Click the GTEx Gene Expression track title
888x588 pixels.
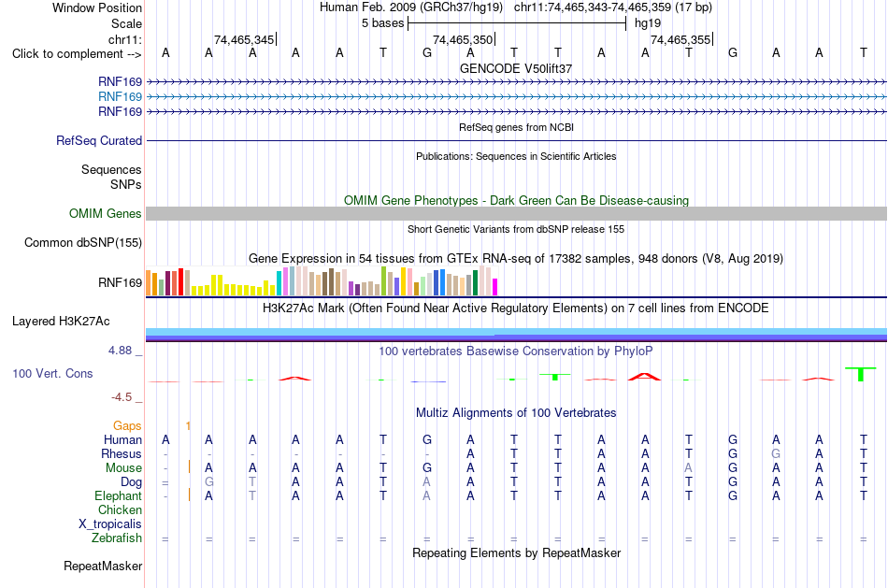[x=516, y=259]
